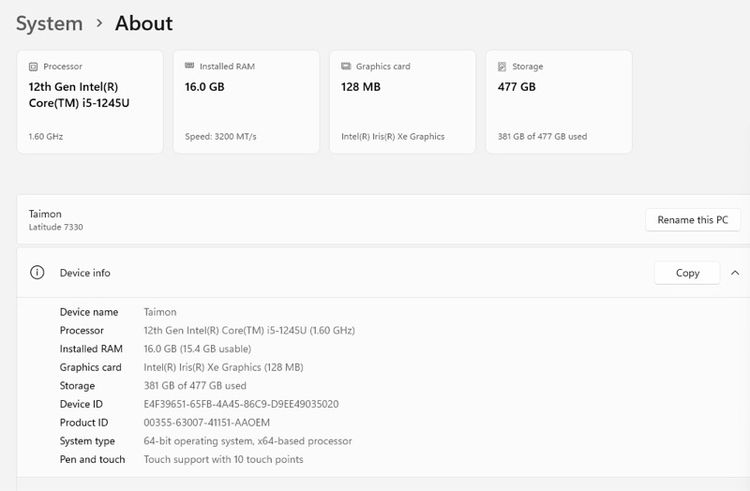Image resolution: width=750 pixels, height=491 pixels.
Task: Collapse the Device info section with the chevron
Action: (x=735, y=273)
